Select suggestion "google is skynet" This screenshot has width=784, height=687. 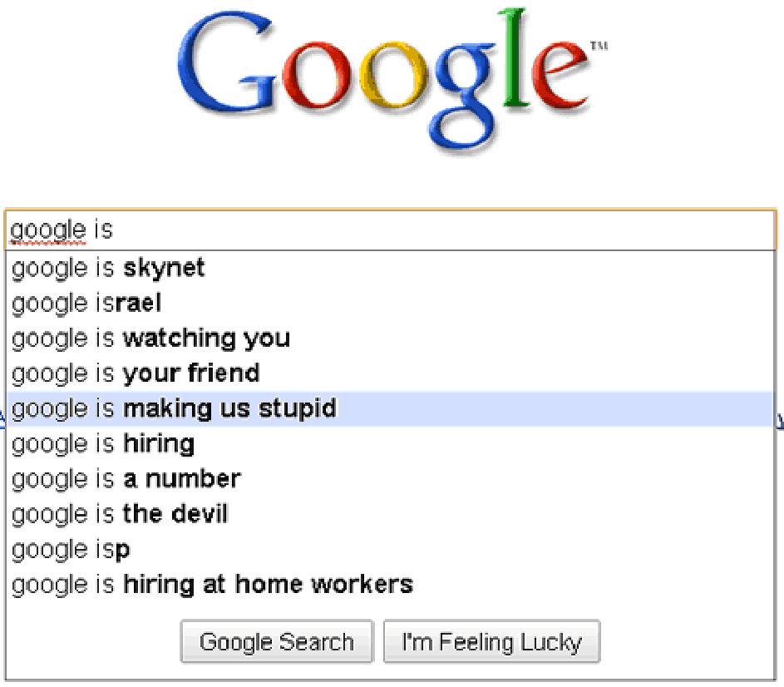click(x=390, y=268)
